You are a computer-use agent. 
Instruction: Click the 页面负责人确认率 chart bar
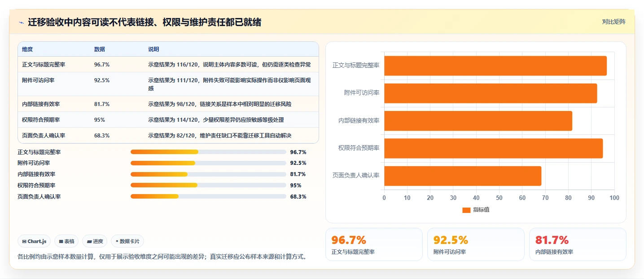click(463, 176)
